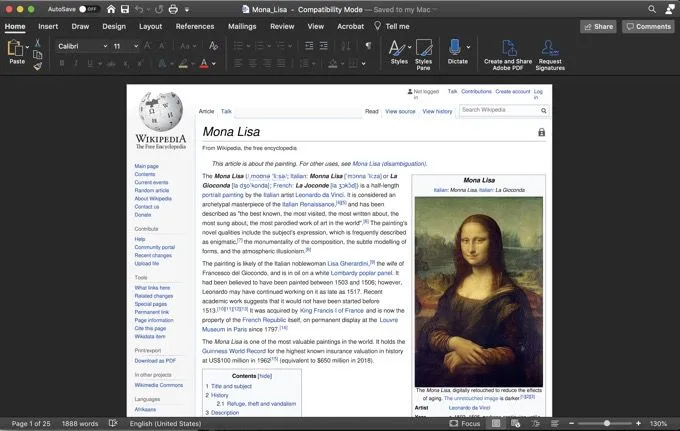Click the 1888 words count
The height and width of the screenshot is (431, 680).
click(x=80, y=423)
